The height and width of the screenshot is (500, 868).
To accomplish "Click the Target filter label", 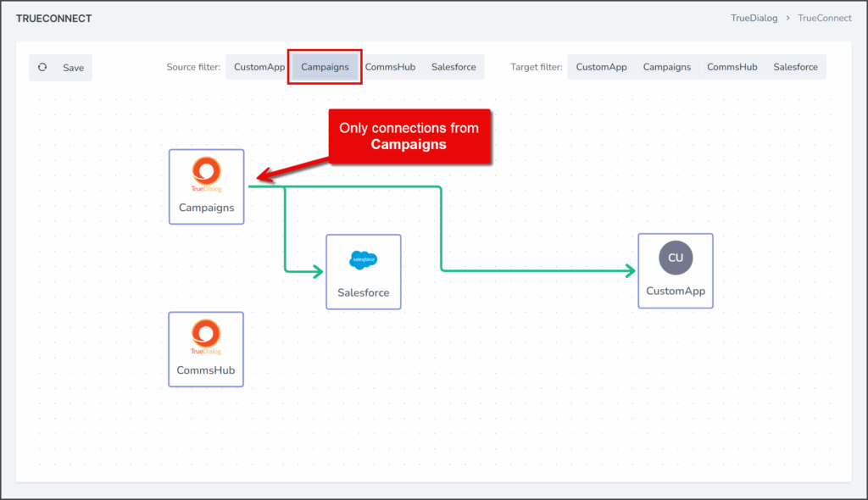I will [x=536, y=67].
